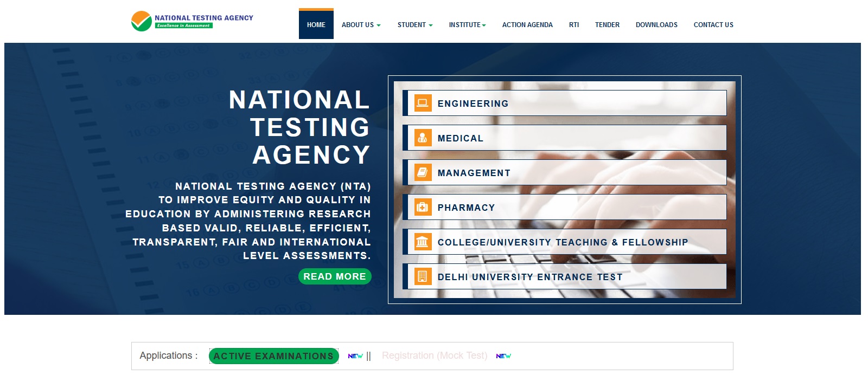
Task: Expand the ABOUT US dropdown menu
Action: point(361,25)
